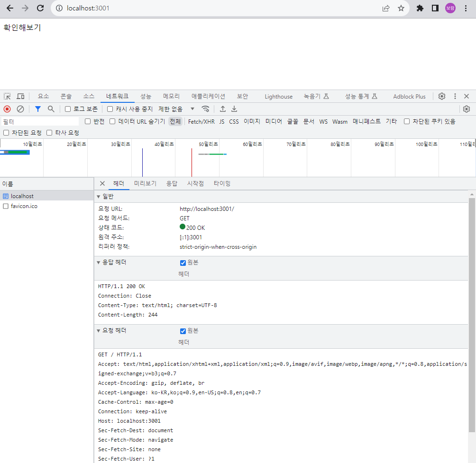Screen dimensions: 476x463
Task: Activate the inspect element picker icon
Action: point(7,97)
